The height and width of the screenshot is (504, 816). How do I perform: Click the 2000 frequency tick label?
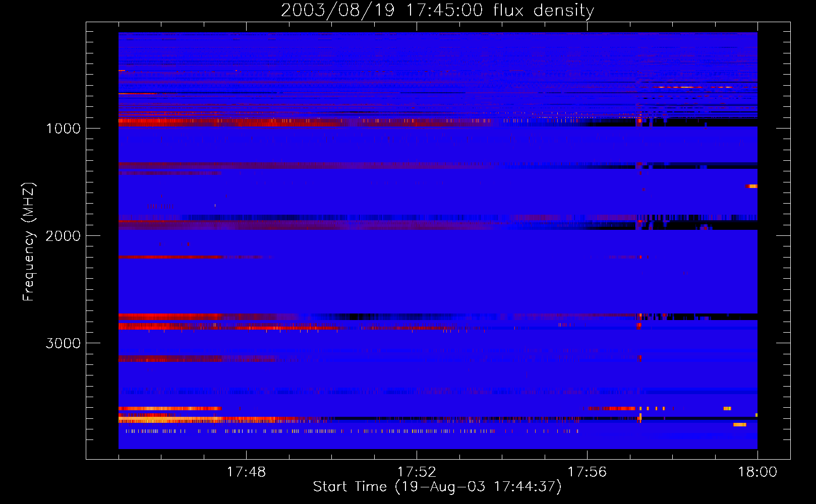(63, 236)
